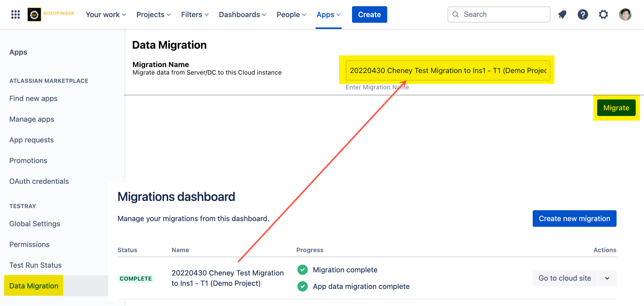Viewport: 644px width, 306px height.
Task: Expand the Go to cloud site arrow
Action: 607,278
